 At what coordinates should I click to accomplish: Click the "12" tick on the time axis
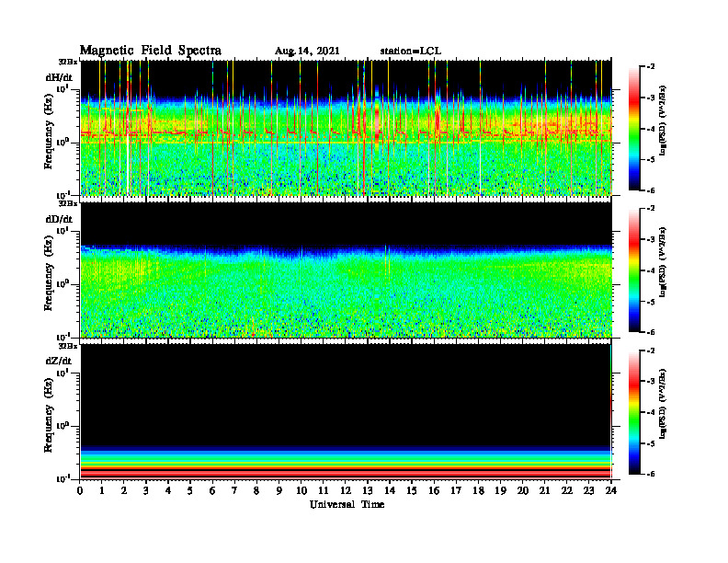346,491
